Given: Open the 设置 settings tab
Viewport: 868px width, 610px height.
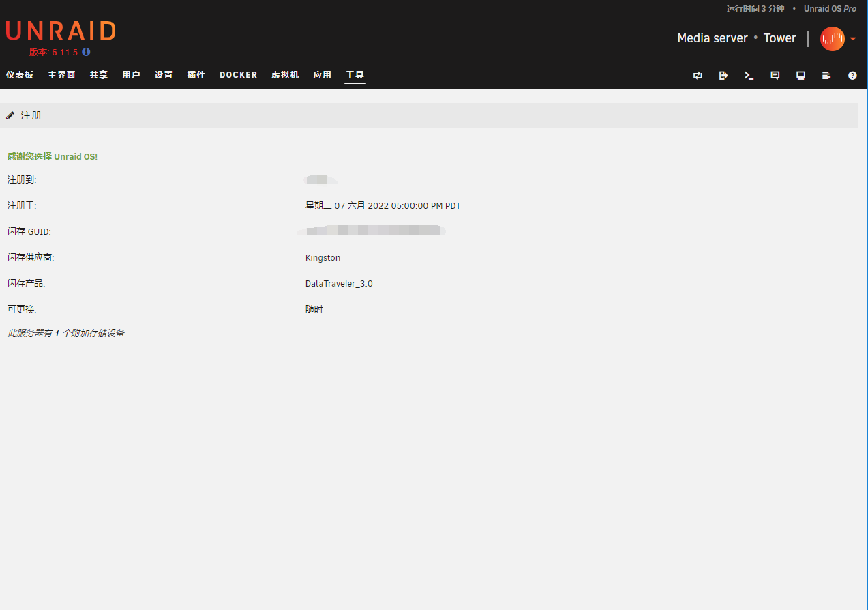Looking at the screenshot, I should coord(164,75).
